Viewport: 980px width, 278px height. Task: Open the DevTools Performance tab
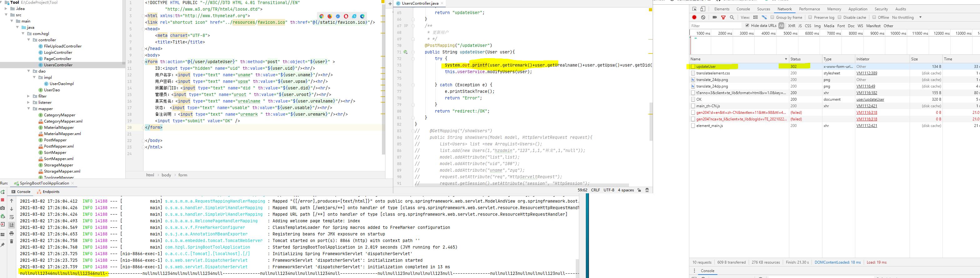809,9
